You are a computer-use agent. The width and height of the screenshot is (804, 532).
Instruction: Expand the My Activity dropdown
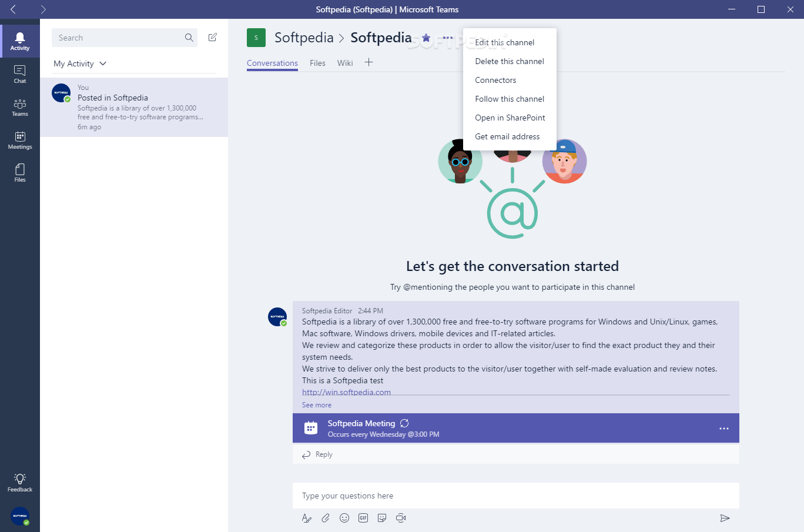point(80,63)
